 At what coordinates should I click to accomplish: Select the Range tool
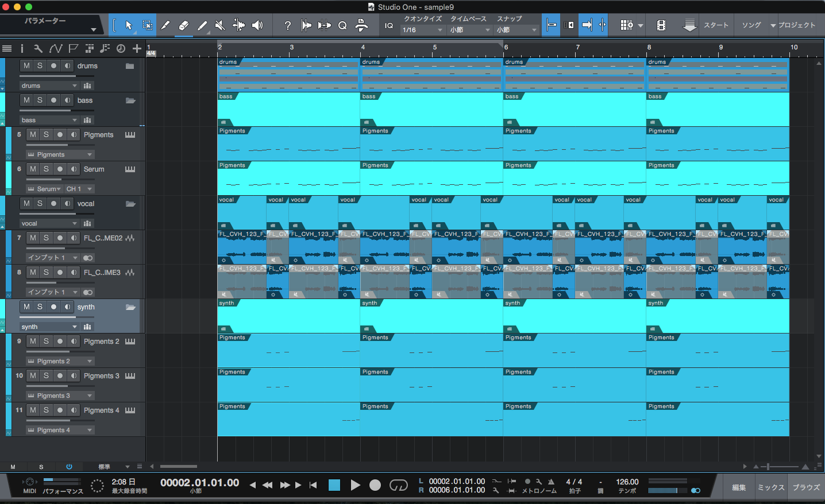(147, 25)
